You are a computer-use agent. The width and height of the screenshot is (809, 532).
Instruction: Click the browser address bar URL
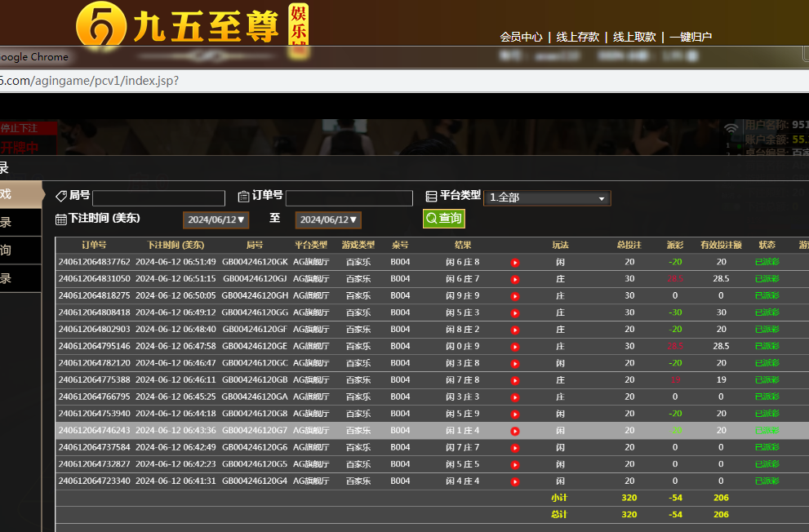coord(90,81)
